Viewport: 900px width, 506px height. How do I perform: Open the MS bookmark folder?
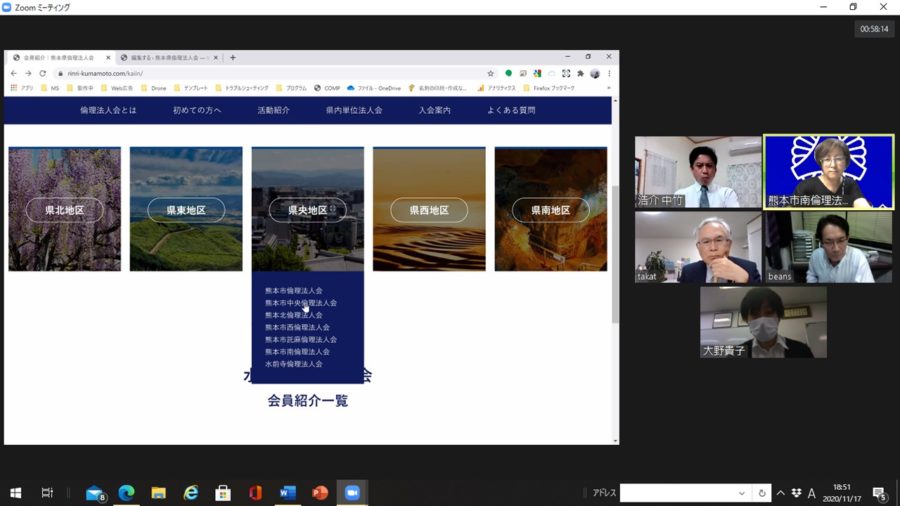pos(51,88)
